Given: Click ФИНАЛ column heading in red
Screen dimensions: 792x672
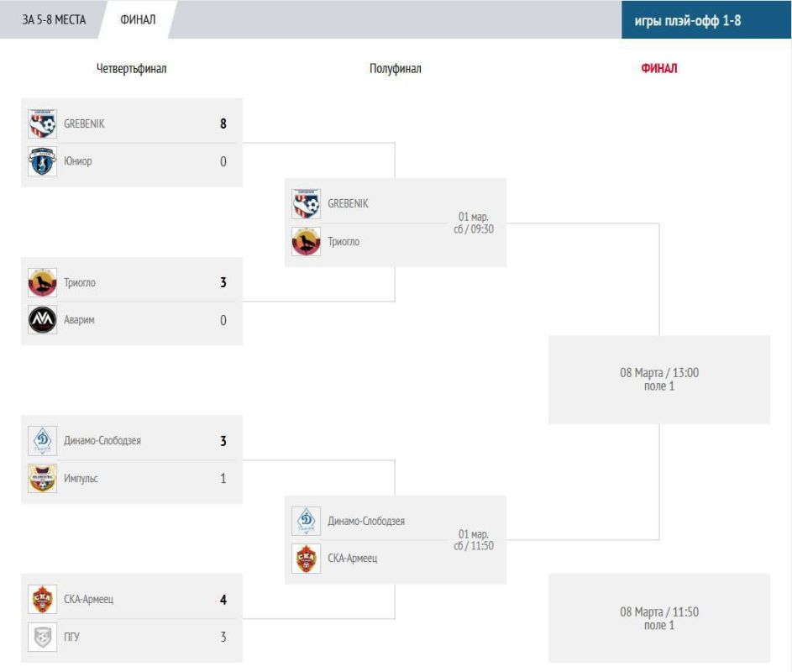Looking at the screenshot, I should 659,68.
